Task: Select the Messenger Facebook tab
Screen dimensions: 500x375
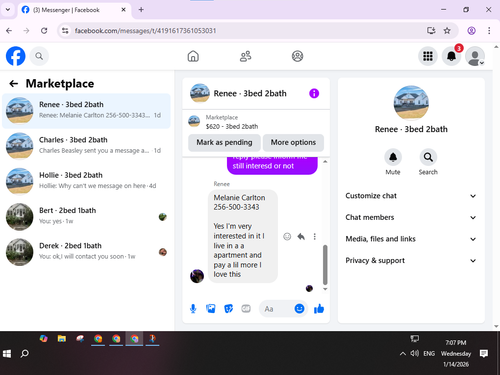Action: 74,10
